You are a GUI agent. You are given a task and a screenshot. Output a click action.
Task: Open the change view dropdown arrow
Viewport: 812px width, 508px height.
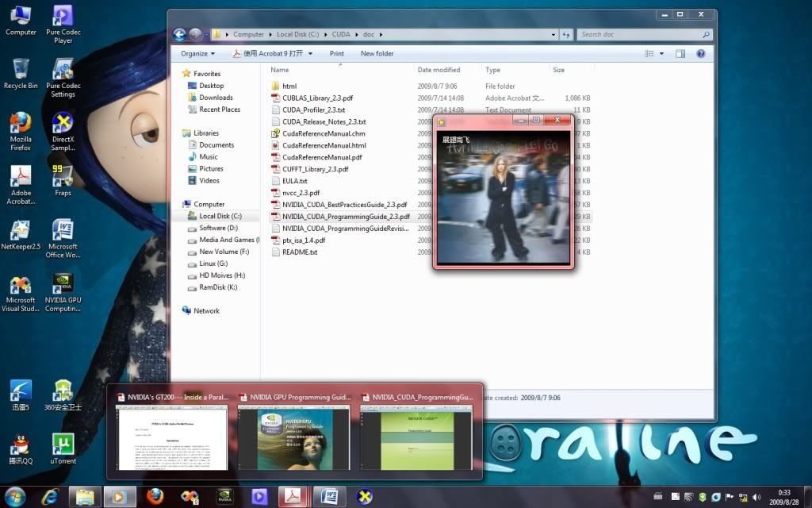click(x=661, y=54)
